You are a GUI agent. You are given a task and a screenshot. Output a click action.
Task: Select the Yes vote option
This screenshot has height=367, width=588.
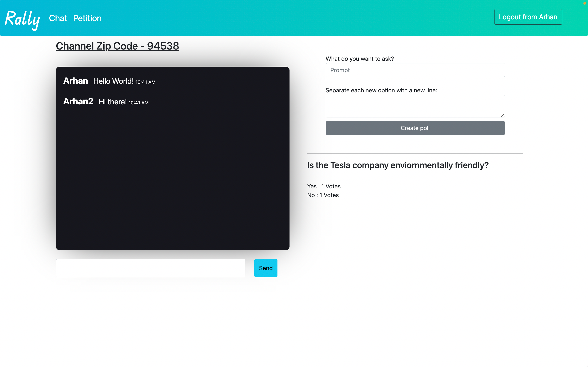[x=324, y=186]
